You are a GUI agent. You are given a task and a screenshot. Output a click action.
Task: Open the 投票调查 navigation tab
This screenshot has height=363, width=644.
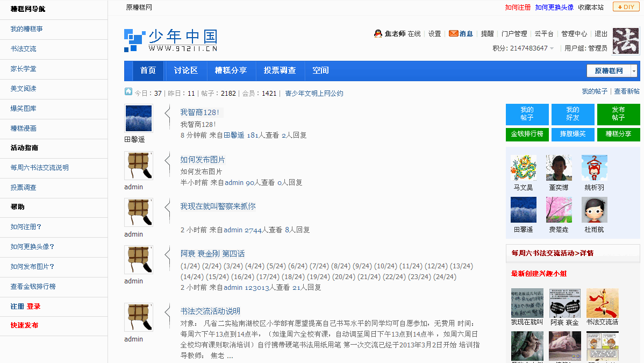click(x=280, y=70)
